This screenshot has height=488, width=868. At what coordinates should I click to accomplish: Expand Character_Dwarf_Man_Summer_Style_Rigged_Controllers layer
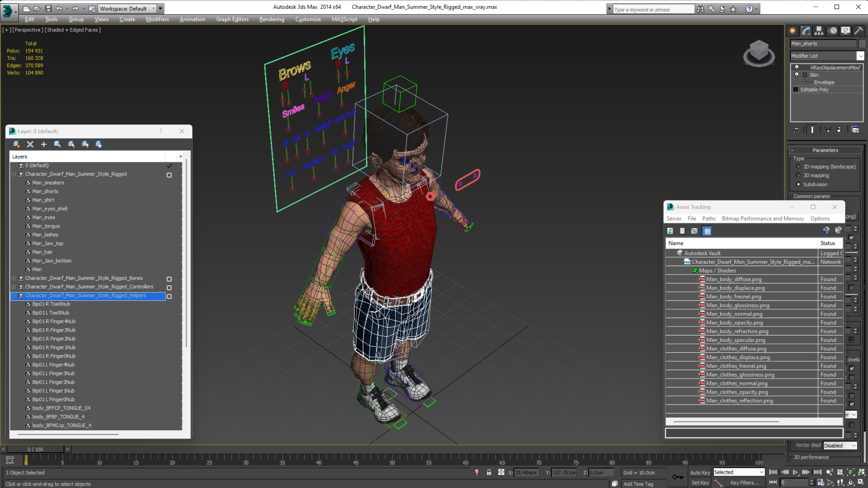tap(13, 287)
